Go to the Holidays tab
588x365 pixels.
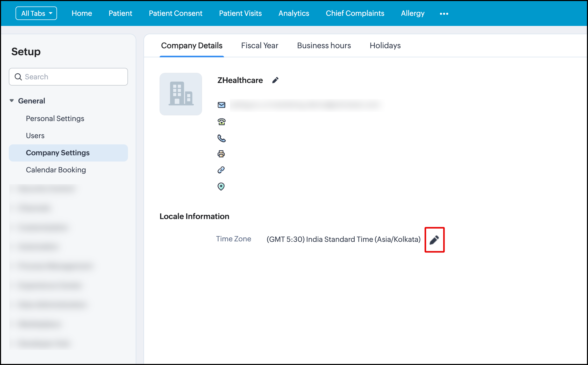point(385,46)
